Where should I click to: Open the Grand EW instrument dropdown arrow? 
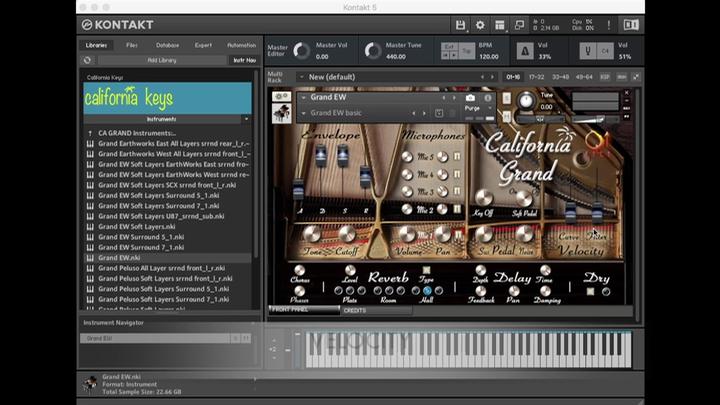coord(304,97)
